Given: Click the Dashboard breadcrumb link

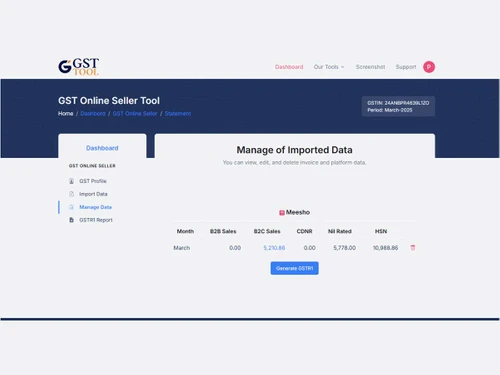Looking at the screenshot, I should [x=93, y=114].
